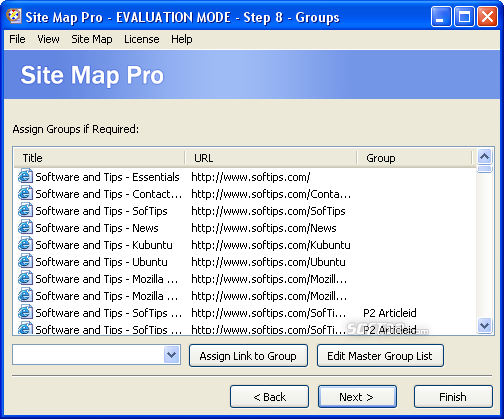Click URL http://www.softips.com/Conta...

[x=271, y=194]
